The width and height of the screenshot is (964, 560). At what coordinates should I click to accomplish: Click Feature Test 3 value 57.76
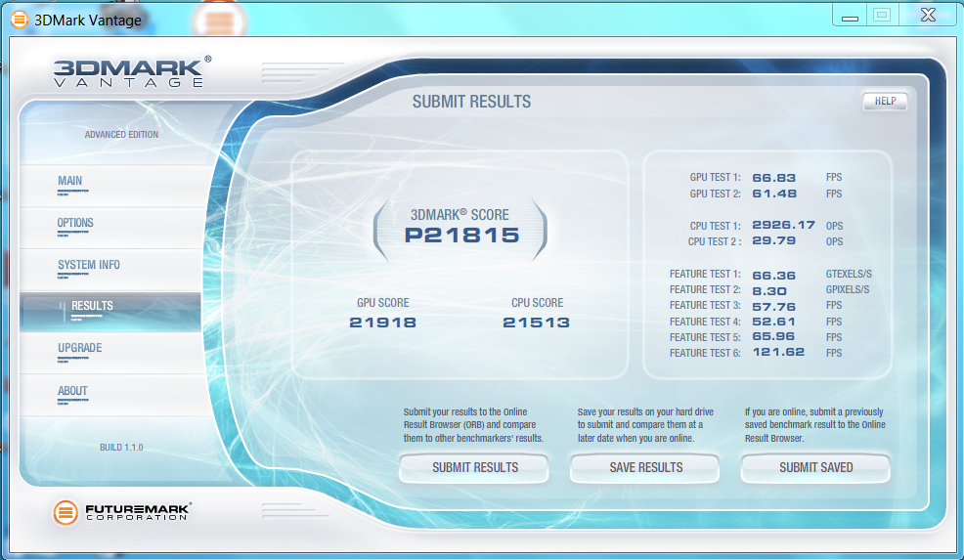pos(774,306)
